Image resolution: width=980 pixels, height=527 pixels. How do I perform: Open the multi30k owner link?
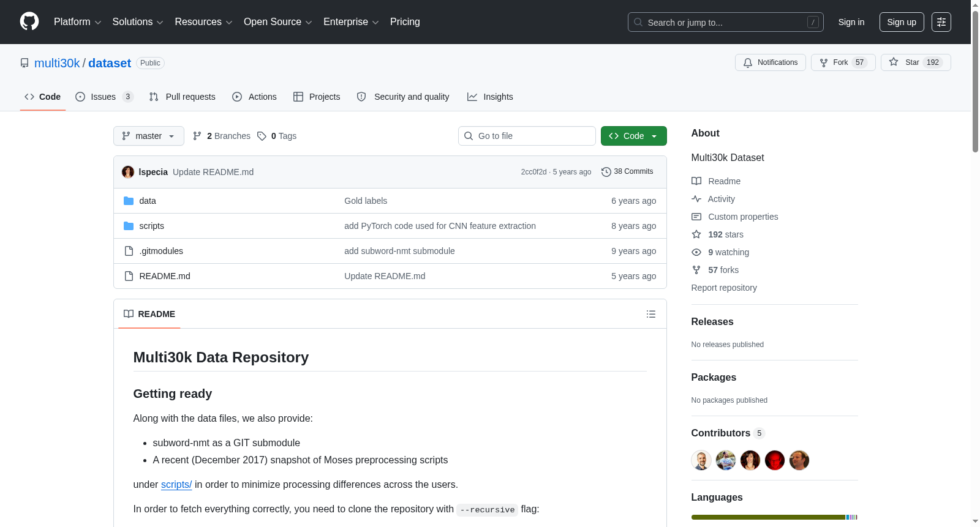[57, 63]
